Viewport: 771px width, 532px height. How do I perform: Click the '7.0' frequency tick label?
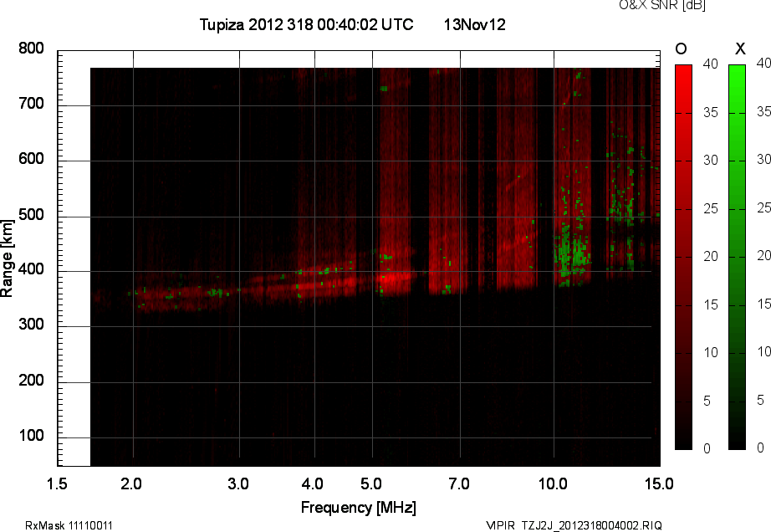[x=458, y=483]
